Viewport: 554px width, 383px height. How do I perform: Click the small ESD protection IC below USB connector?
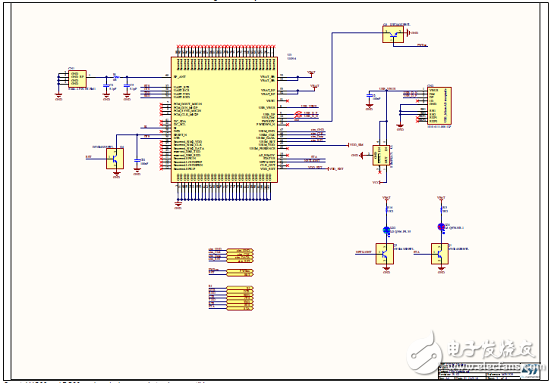pyautogui.click(x=381, y=155)
